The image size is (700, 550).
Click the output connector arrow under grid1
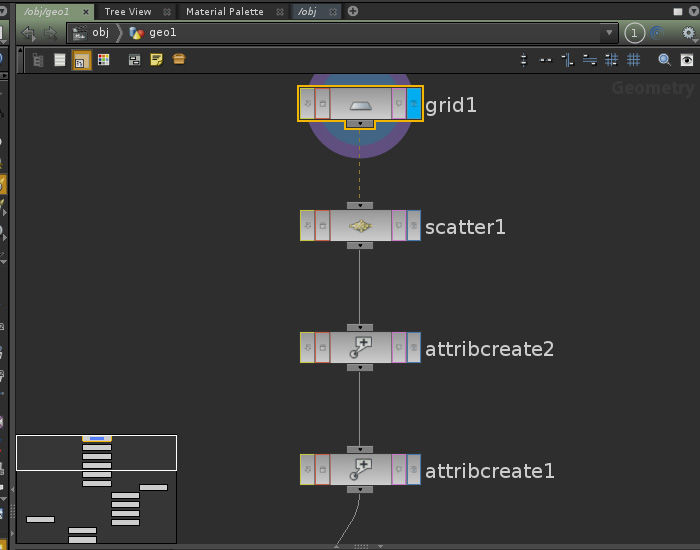360,124
